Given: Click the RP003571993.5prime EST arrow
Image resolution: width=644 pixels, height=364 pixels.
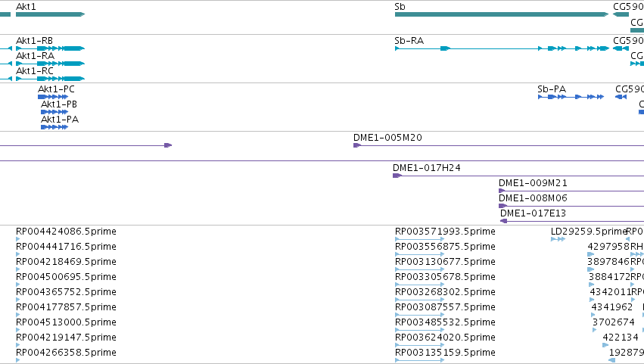Looking at the screenshot, I should (420, 239).
